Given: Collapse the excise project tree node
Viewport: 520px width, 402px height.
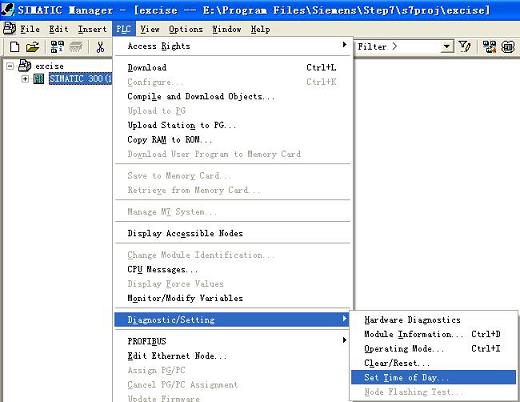Looking at the screenshot, I should 10,66.
